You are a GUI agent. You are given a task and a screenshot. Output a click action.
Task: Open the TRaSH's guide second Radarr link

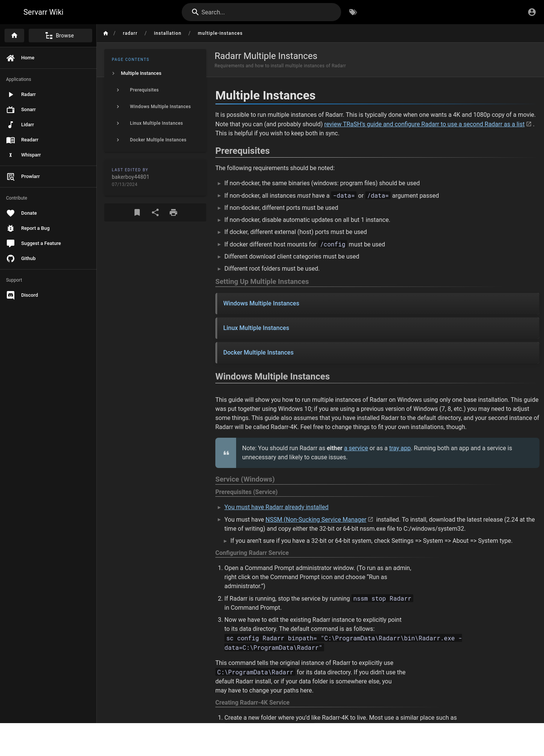point(424,124)
